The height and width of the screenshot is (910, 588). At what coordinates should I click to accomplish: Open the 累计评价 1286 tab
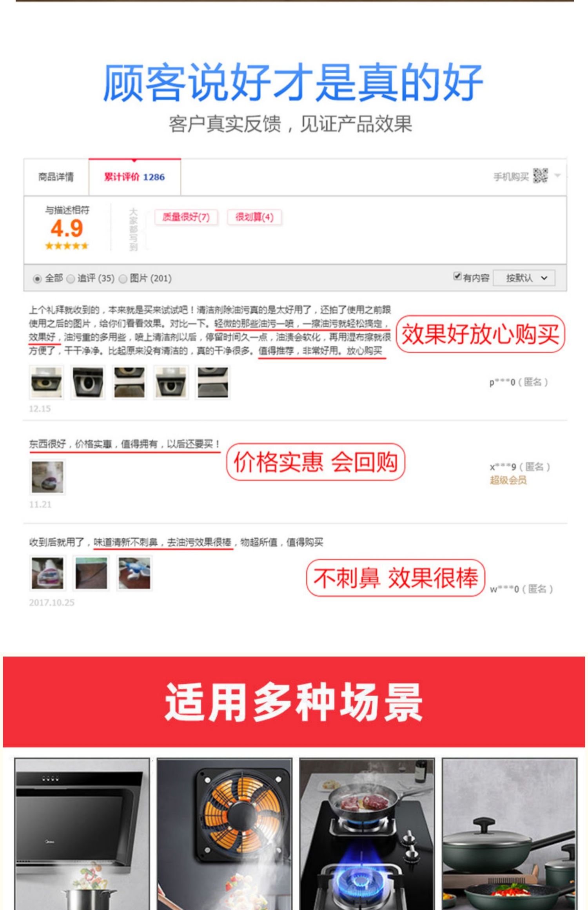(x=134, y=177)
